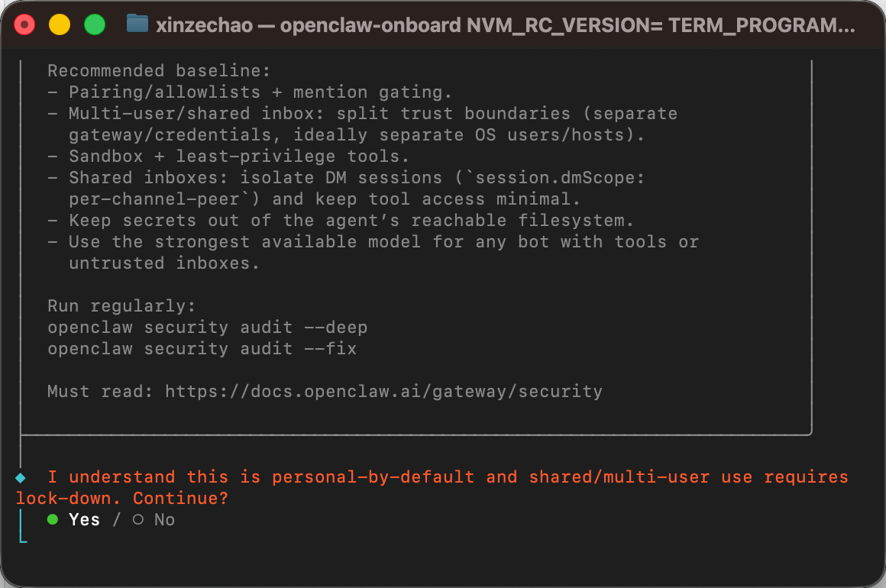Click the Pairing/allowlists + mention gating line

[250, 92]
